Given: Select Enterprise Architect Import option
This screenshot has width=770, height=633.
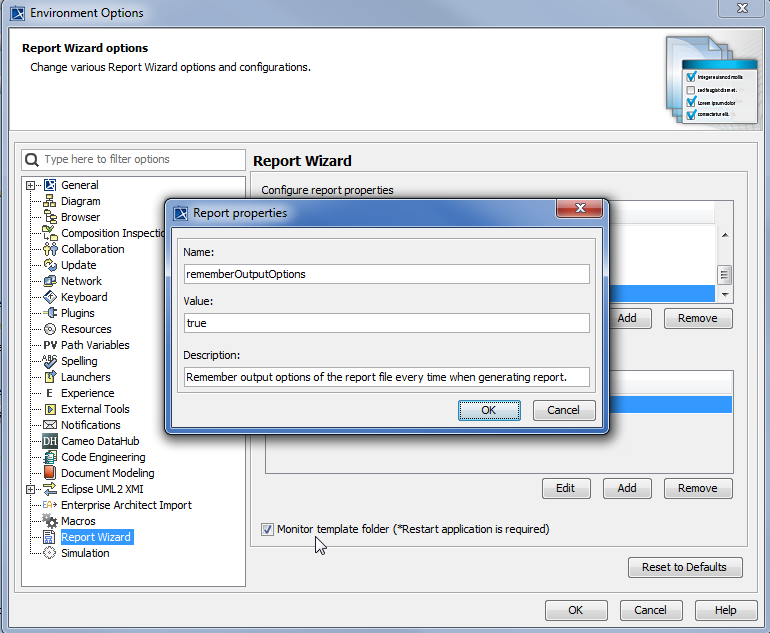Looking at the screenshot, I should point(126,505).
